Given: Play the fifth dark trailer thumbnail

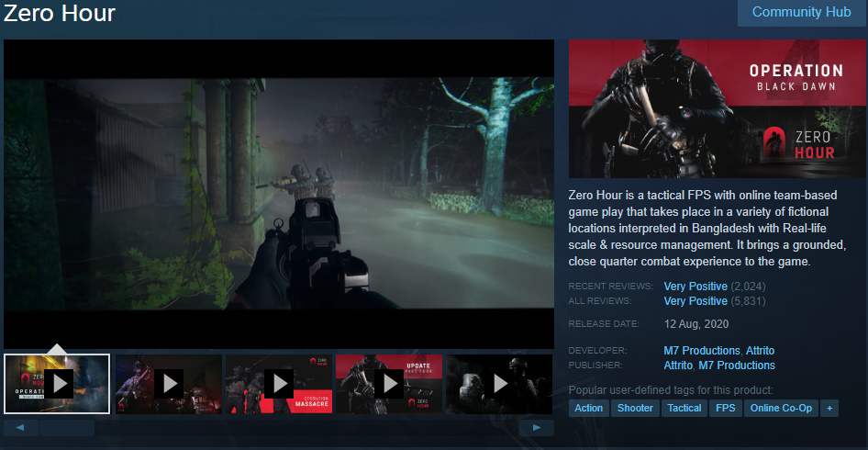Looking at the screenshot, I should click(499, 384).
